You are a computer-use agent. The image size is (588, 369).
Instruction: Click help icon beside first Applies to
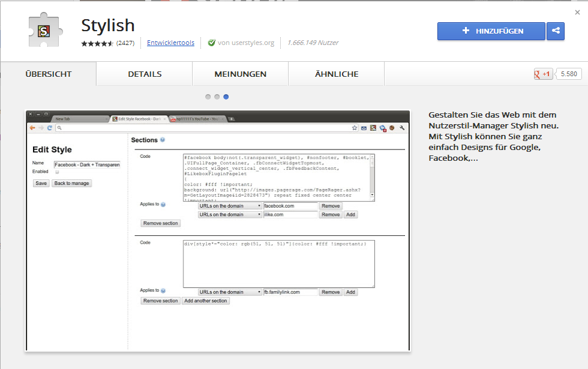point(163,205)
